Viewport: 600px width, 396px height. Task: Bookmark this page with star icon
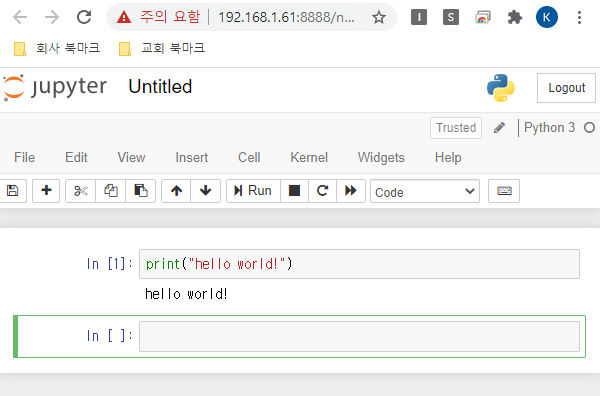coord(379,17)
